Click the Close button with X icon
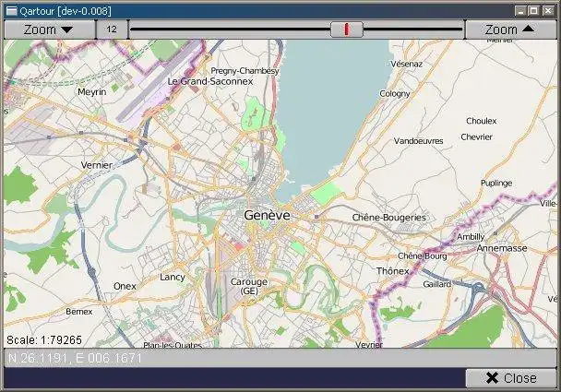Screen dimensions: 561x392 [x=511, y=378]
